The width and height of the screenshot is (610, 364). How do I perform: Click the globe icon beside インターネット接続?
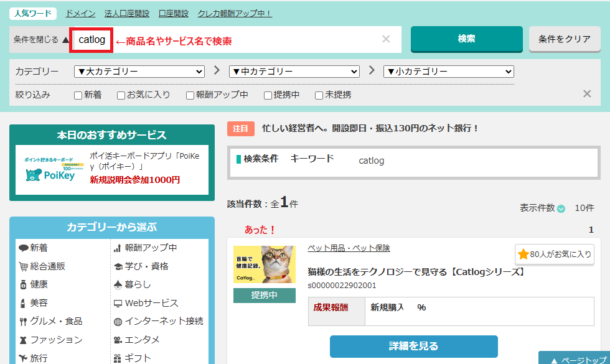coord(118,322)
